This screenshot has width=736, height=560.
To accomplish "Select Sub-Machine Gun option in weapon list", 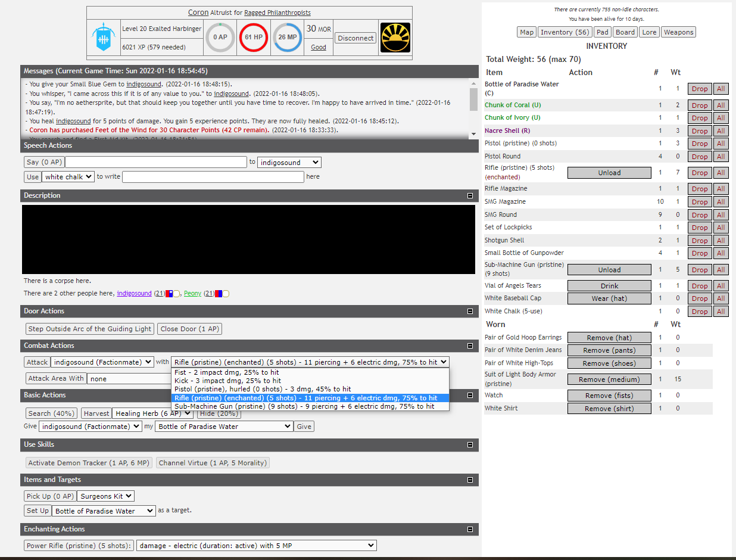I will tap(310, 406).
